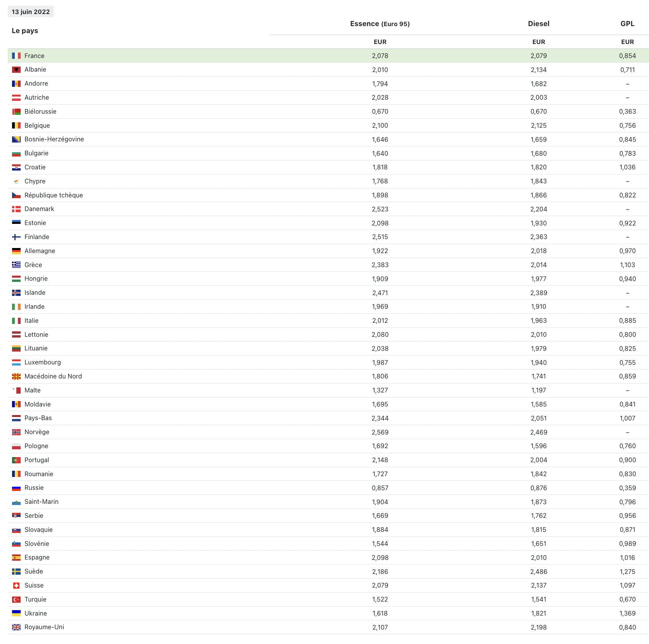649x644 pixels.
Task: Click the Royaume-Uni flag icon
Action: [16, 627]
